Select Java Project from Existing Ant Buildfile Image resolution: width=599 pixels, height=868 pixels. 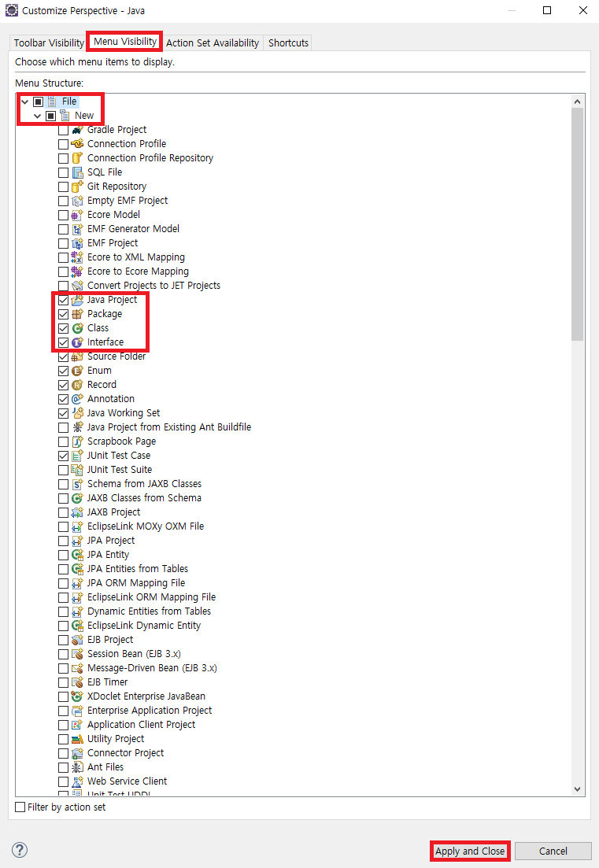tap(169, 427)
